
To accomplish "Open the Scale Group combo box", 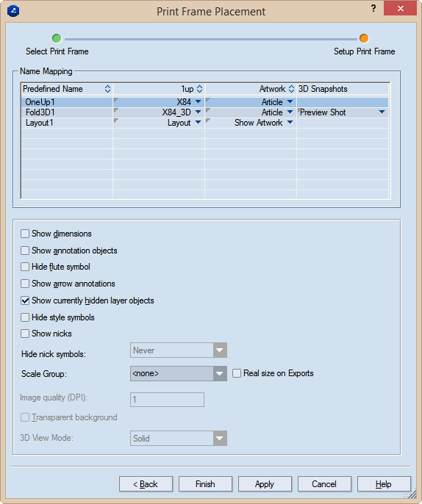I will [x=179, y=373].
